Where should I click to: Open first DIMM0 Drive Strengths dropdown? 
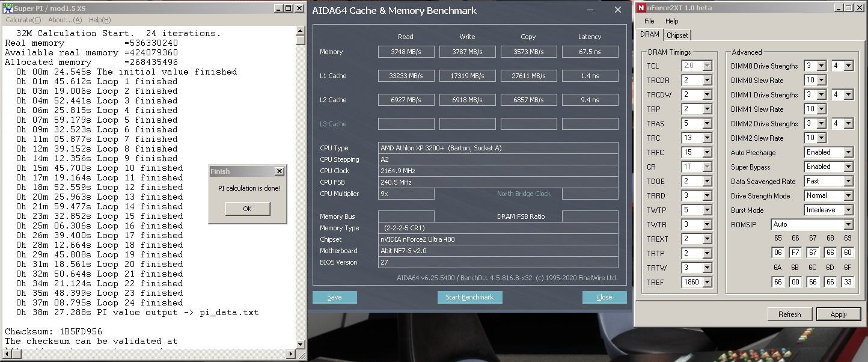tap(822, 66)
